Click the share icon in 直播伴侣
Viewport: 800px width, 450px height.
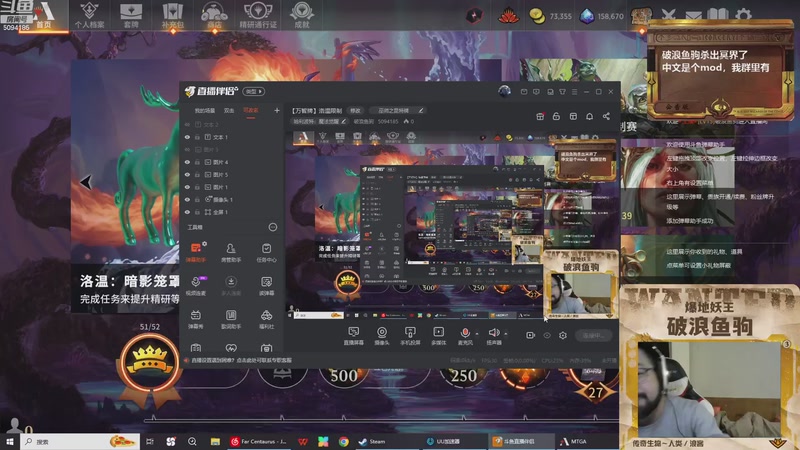point(606,116)
